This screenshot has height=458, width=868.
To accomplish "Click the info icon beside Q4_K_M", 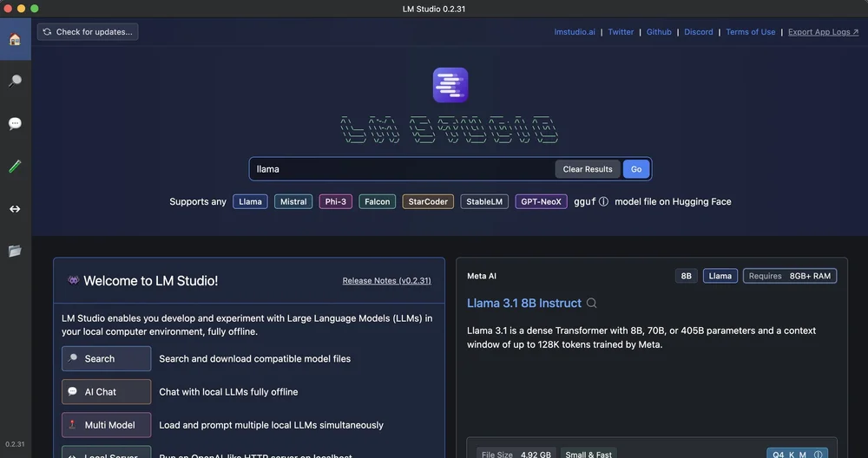I will point(818,455).
